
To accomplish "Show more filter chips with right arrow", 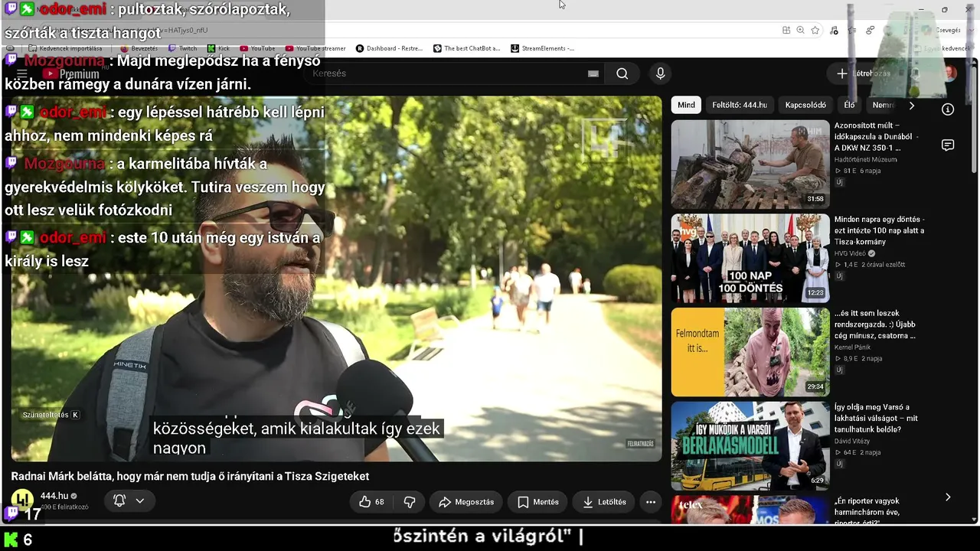I will (x=911, y=105).
